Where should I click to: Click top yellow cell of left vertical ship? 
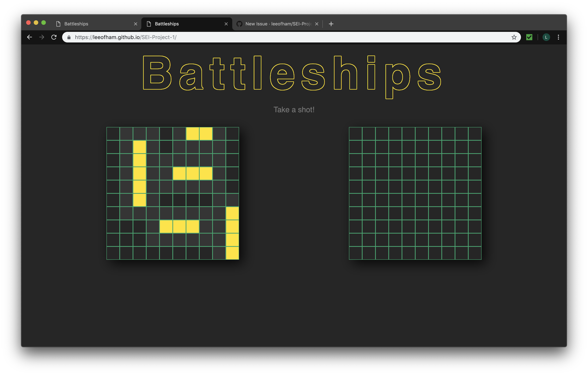pyautogui.click(x=139, y=147)
